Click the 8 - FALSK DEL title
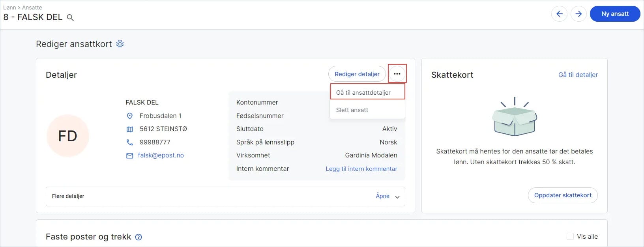The image size is (644, 247). (x=33, y=17)
